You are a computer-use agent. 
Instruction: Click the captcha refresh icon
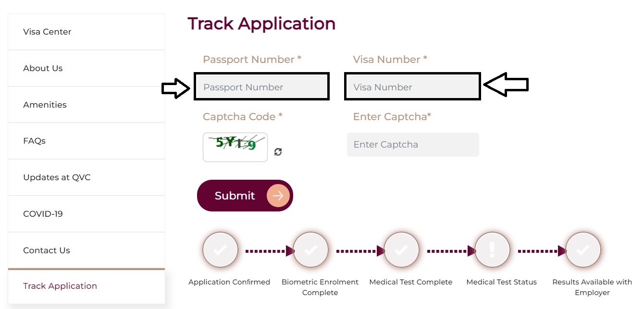tap(278, 151)
